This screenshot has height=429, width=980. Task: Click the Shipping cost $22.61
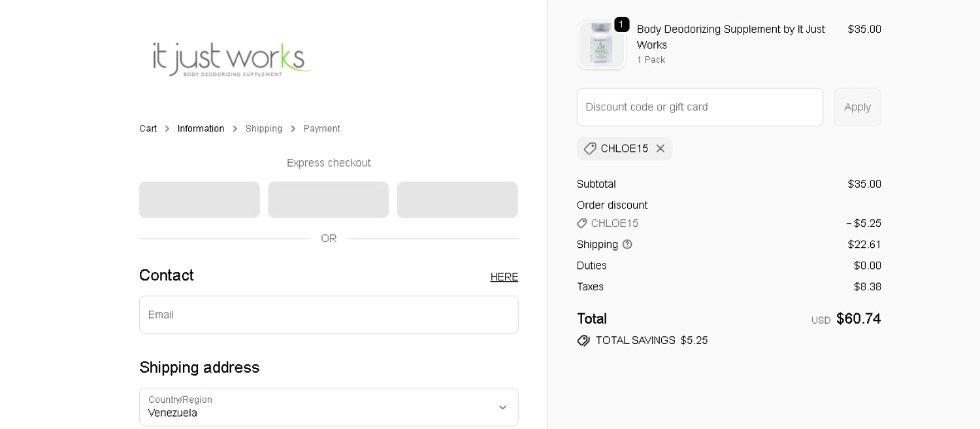coord(864,245)
